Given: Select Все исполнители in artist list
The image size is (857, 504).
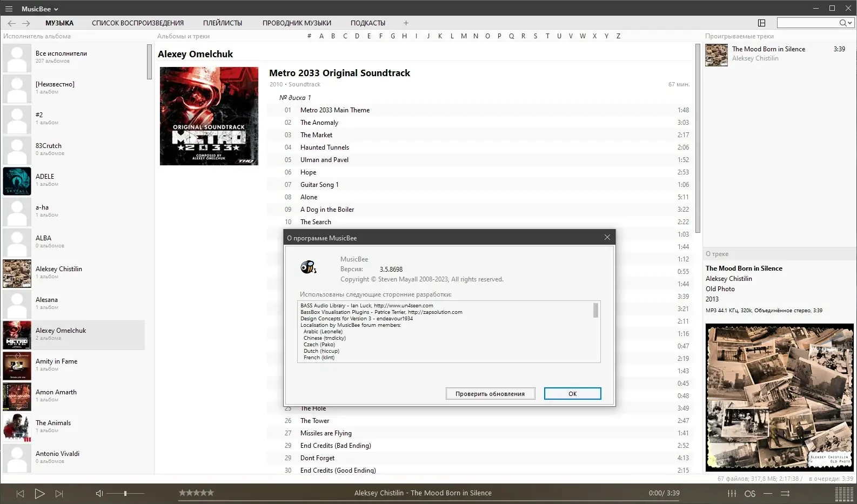Looking at the screenshot, I should click(73, 58).
